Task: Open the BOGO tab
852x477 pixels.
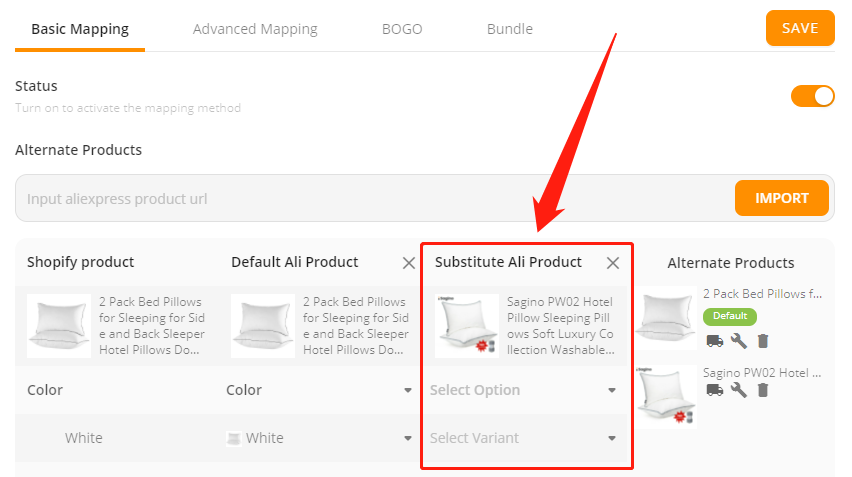Action: [402, 29]
